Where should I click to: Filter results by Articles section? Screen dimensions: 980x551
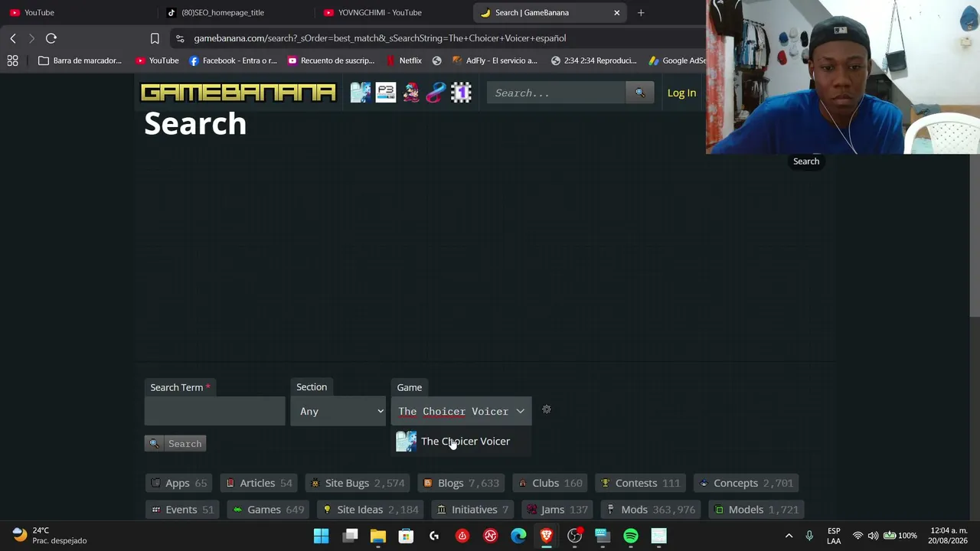pos(259,483)
